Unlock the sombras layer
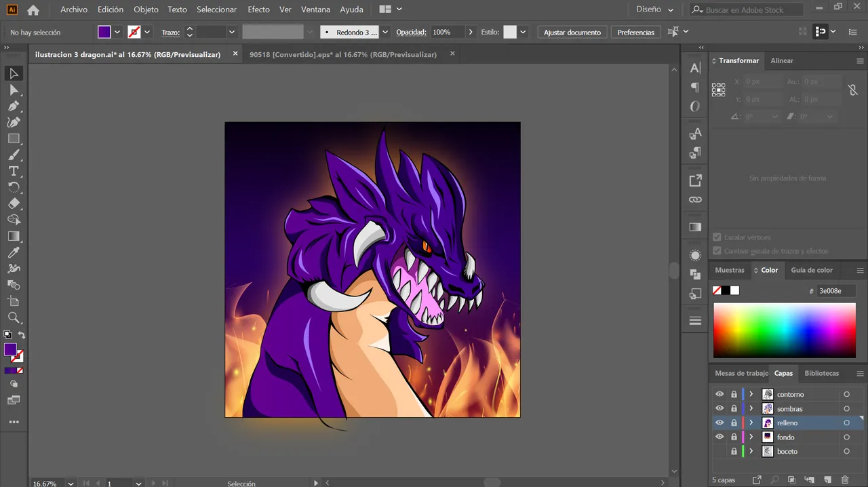This screenshot has height=487, width=868. (x=734, y=408)
